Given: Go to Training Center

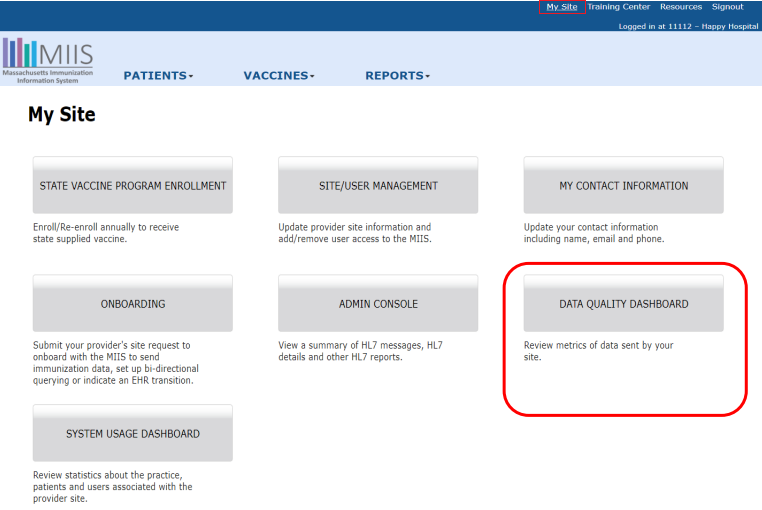Looking at the screenshot, I should (x=618, y=7).
